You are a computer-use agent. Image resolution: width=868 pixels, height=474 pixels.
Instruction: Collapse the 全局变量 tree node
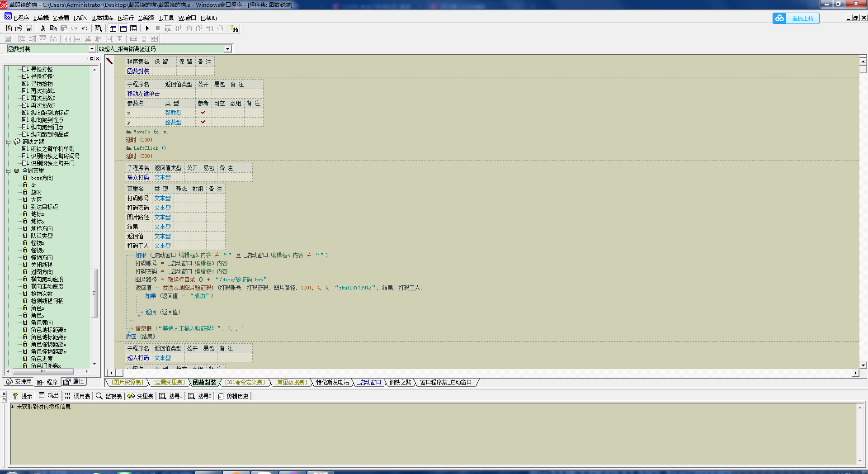(8, 171)
